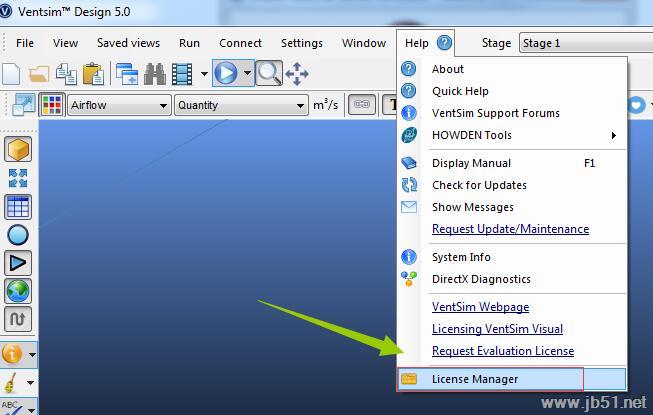Open the Connect menu
Screen dimensions: 653x415
pos(240,43)
